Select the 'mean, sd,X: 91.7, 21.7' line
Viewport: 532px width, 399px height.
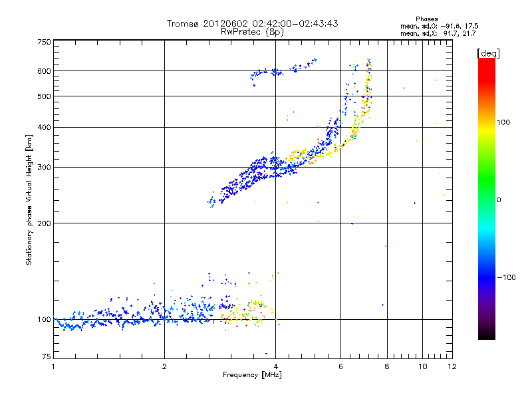point(438,33)
